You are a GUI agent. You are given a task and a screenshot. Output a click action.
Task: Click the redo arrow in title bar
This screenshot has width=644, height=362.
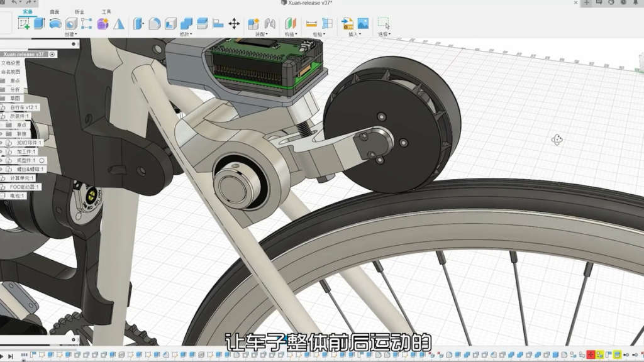click(29, 2)
